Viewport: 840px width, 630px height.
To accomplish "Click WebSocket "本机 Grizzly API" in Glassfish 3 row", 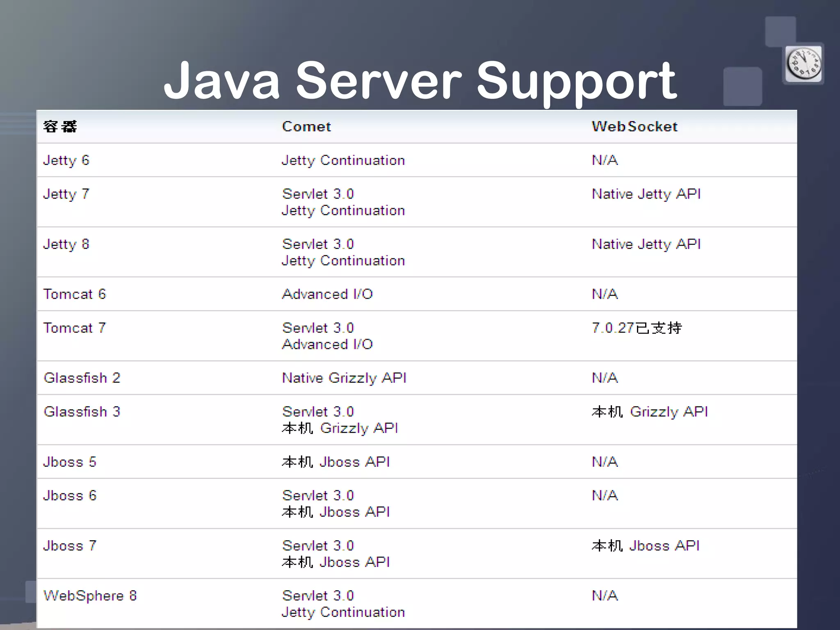I will click(650, 412).
